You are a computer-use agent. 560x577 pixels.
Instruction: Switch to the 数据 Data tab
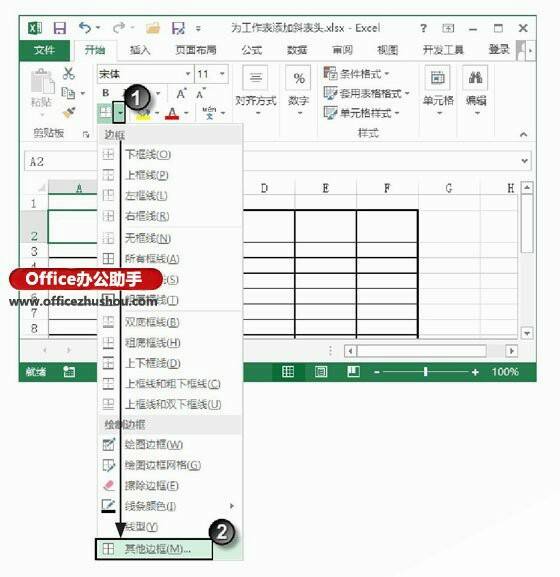coord(297,50)
